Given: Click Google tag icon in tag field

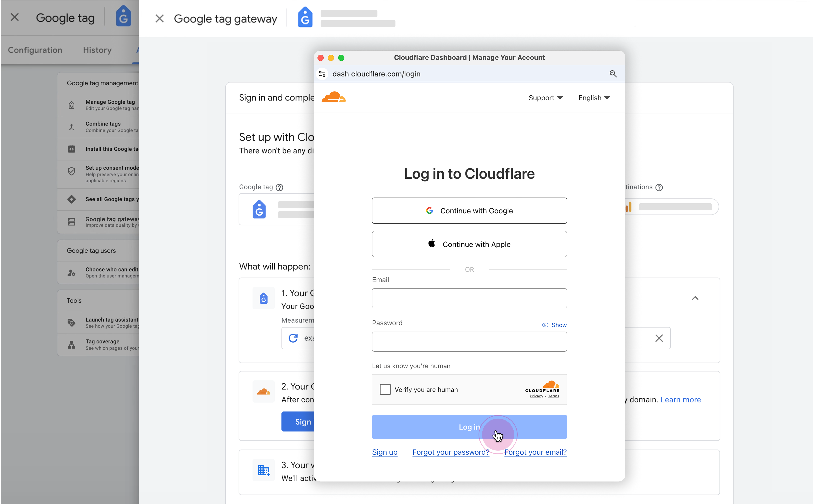Looking at the screenshot, I should coord(259,209).
